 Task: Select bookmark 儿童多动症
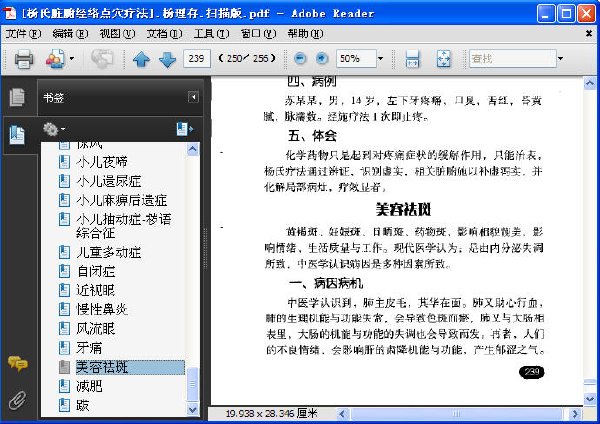click(x=109, y=252)
